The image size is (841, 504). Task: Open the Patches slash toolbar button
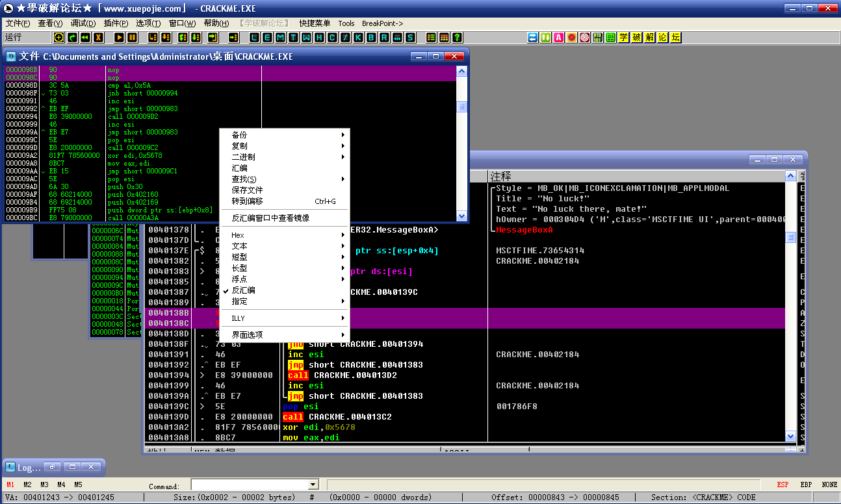(345, 38)
